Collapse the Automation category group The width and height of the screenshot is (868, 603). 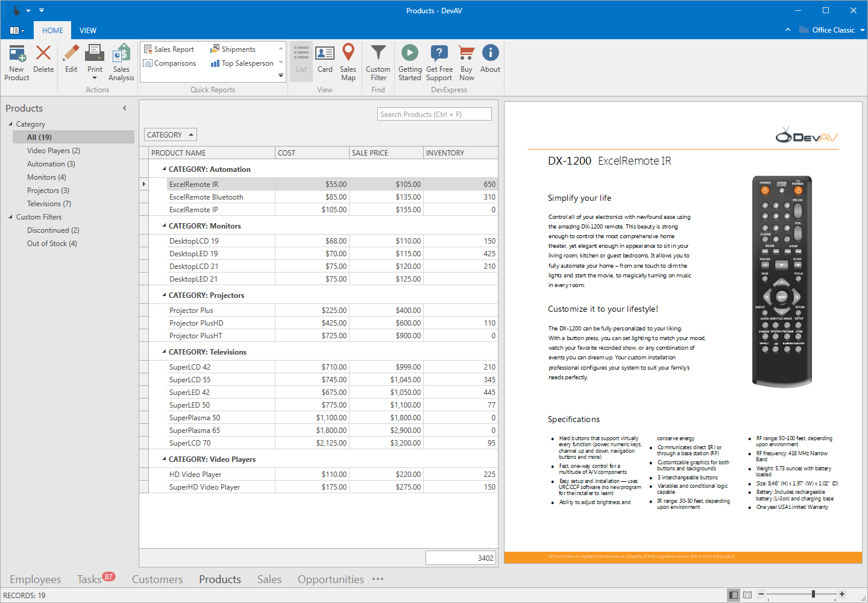pyautogui.click(x=165, y=169)
